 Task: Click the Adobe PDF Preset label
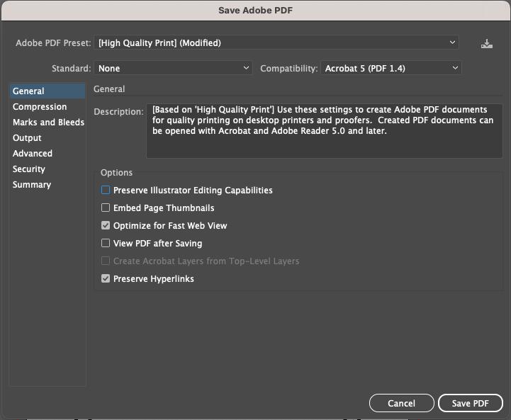pos(53,43)
